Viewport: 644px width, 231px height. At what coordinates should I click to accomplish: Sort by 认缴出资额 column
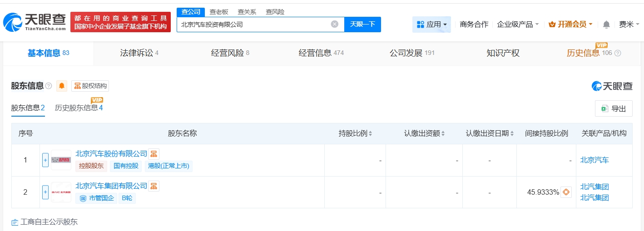click(424, 133)
